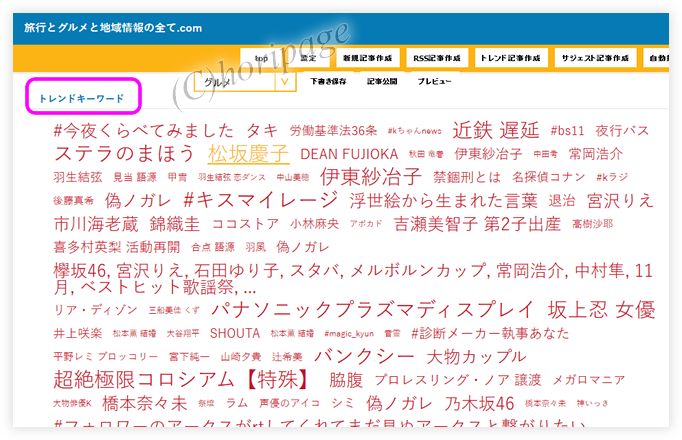
Task: Choose the 辻希美 keyword
Action: click(287, 357)
